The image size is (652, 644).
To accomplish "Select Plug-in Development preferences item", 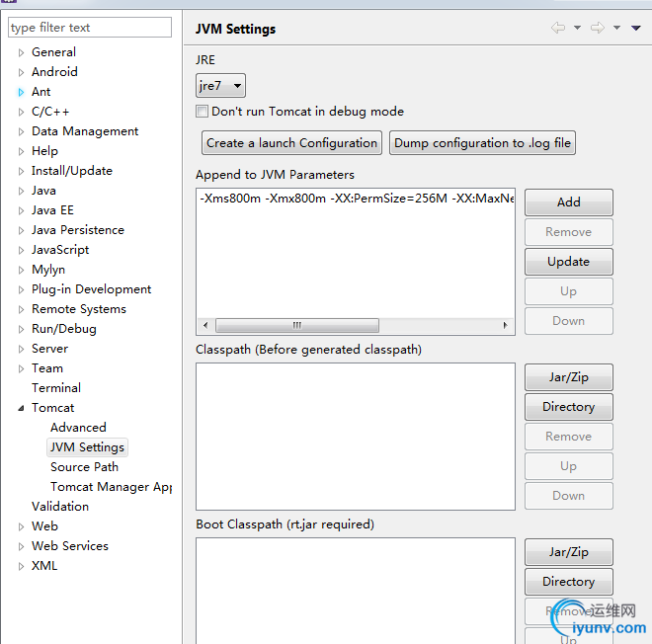I will pos(91,289).
